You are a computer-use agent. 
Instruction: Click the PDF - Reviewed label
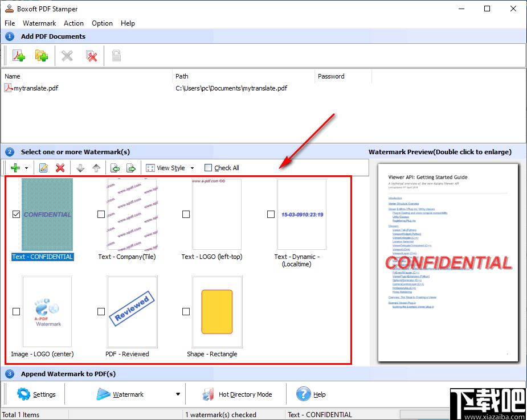tap(127, 354)
